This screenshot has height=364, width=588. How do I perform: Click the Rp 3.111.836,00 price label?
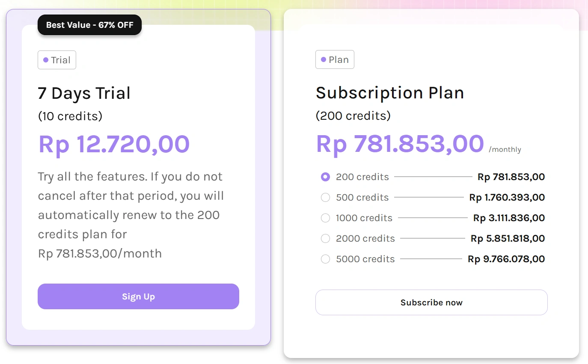509,218
